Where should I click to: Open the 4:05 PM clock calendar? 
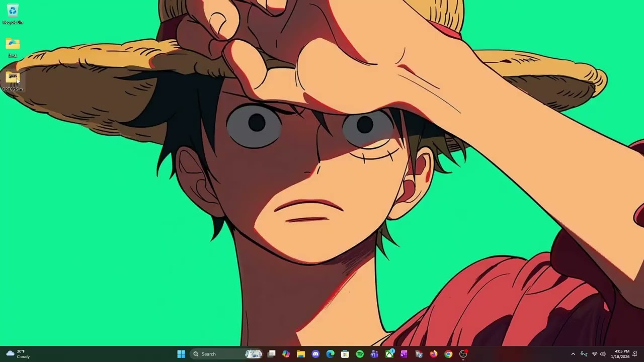[620, 354]
